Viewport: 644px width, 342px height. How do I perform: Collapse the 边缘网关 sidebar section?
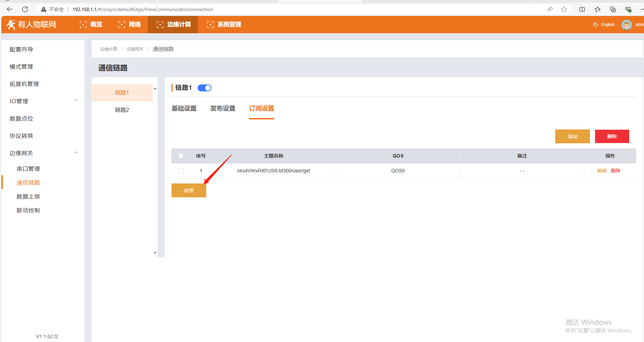tap(76, 153)
